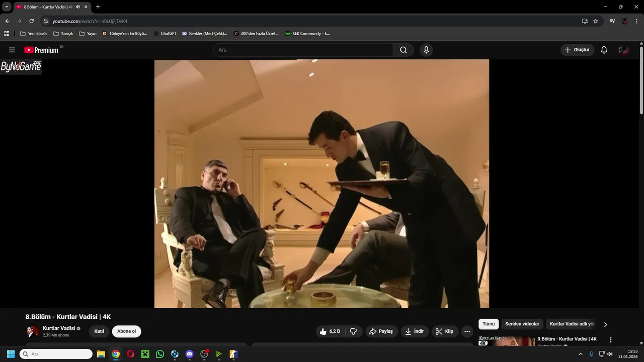Select the Tümü filter chip
Viewport: 644px width, 362px height.
[489, 324]
